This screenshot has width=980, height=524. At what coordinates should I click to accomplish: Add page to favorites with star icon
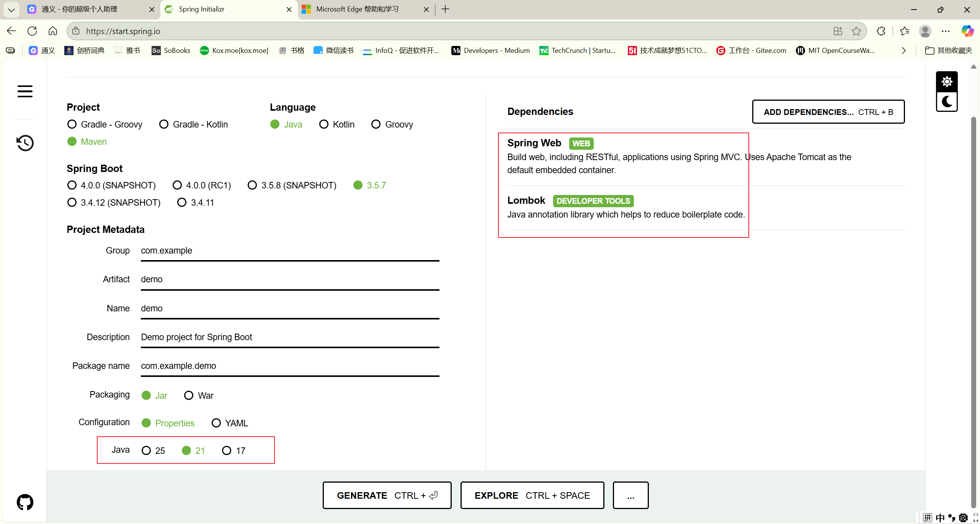click(x=856, y=31)
